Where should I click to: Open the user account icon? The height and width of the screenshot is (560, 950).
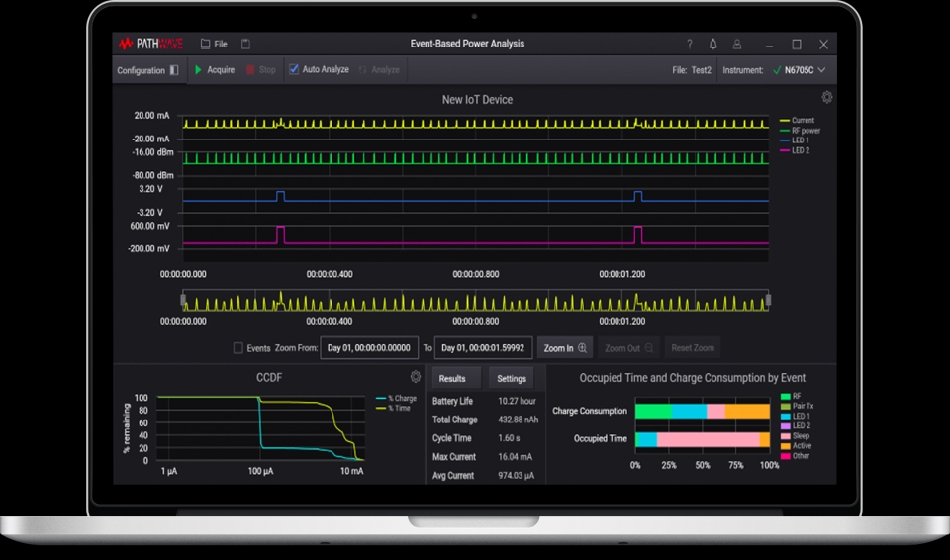pyautogui.click(x=737, y=44)
